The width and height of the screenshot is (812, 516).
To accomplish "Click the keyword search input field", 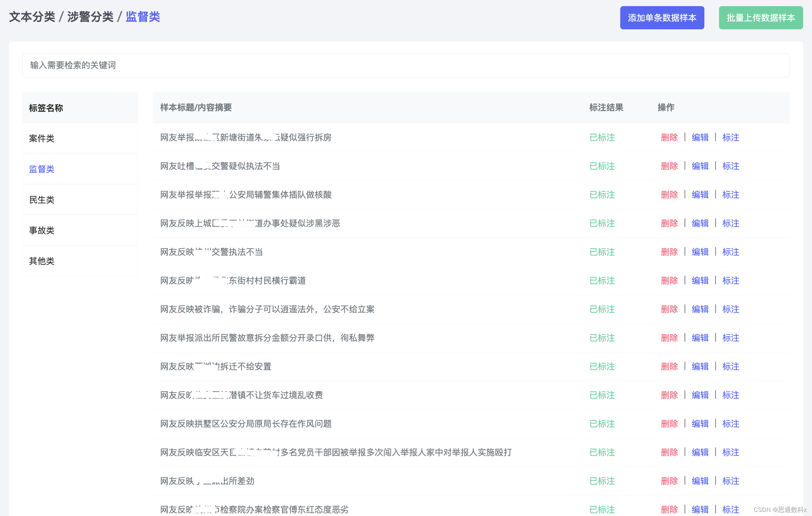I will tap(405, 65).
